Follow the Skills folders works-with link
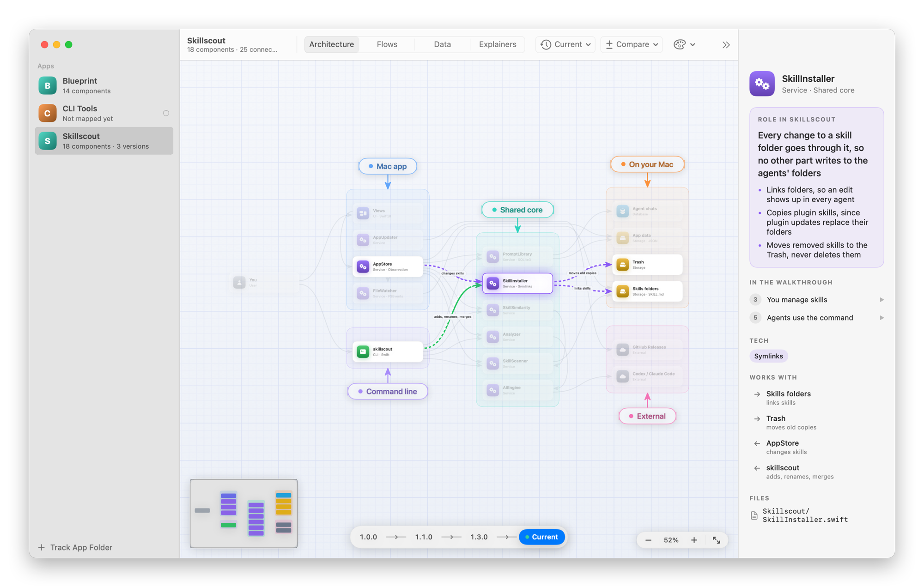Viewport: 924px width, 587px height. (x=788, y=398)
